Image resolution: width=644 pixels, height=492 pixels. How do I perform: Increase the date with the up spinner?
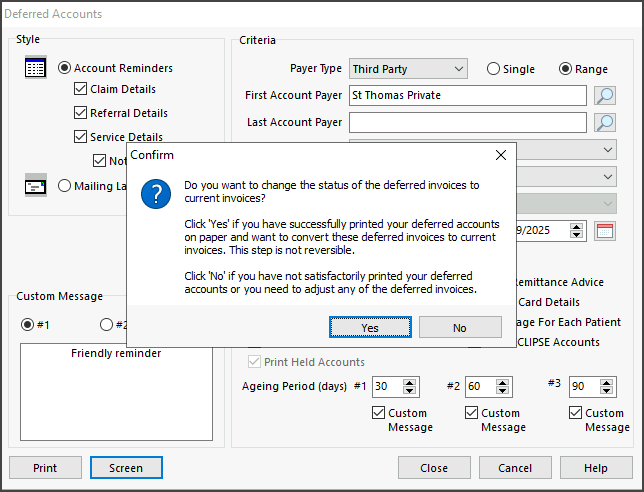[576, 227]
